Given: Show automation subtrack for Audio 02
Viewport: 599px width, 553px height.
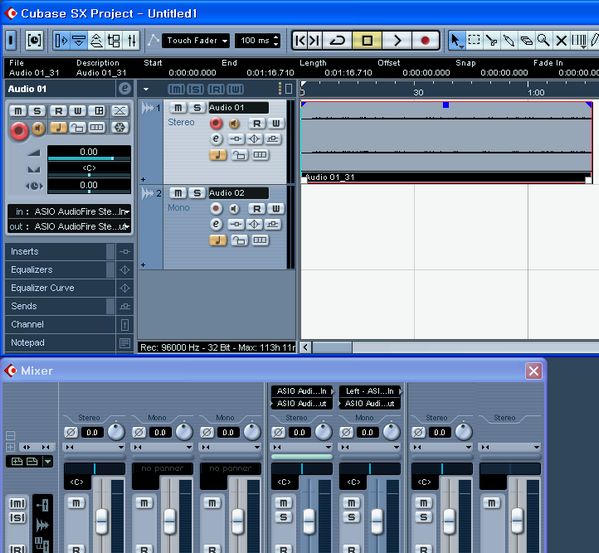Looking at the screenshot, I should point(143,264).
